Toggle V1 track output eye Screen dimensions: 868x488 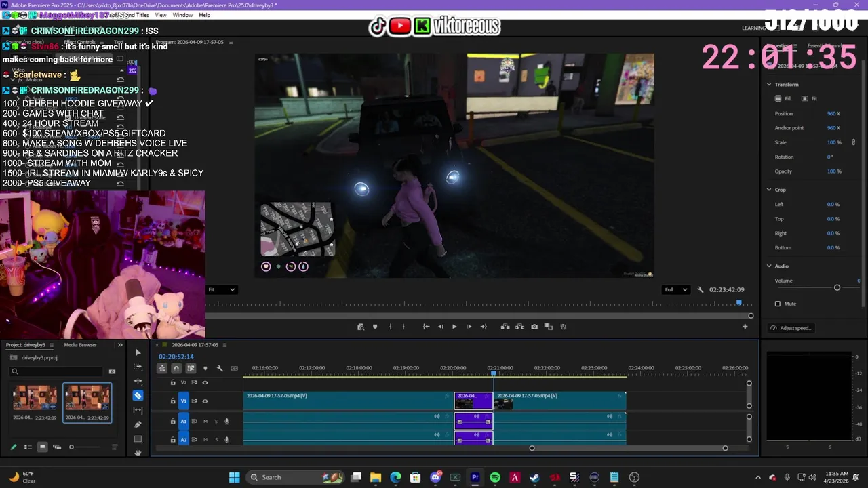click(205, 401)
